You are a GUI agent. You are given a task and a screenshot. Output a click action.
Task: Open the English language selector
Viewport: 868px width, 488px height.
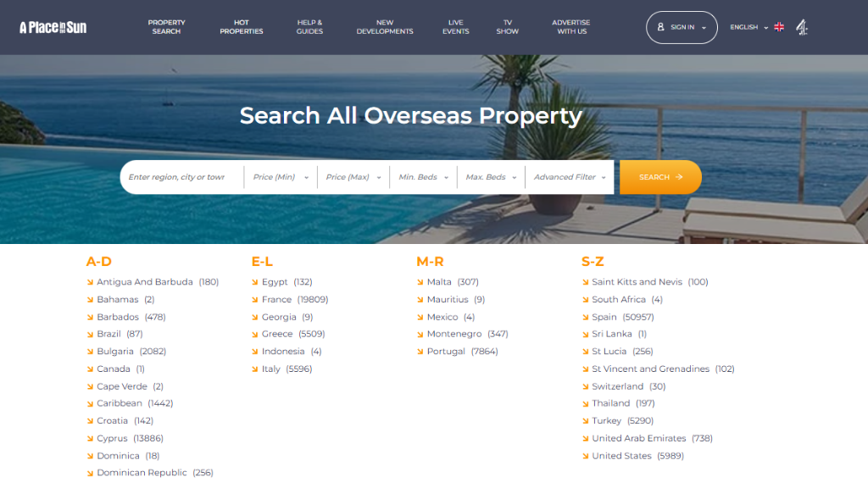point(748,27)
